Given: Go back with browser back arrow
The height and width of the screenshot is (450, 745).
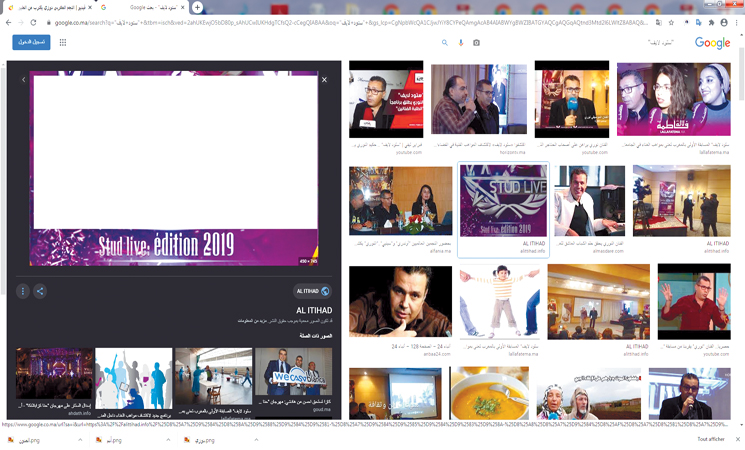Looking at the screenshot, I should point(8,22).
